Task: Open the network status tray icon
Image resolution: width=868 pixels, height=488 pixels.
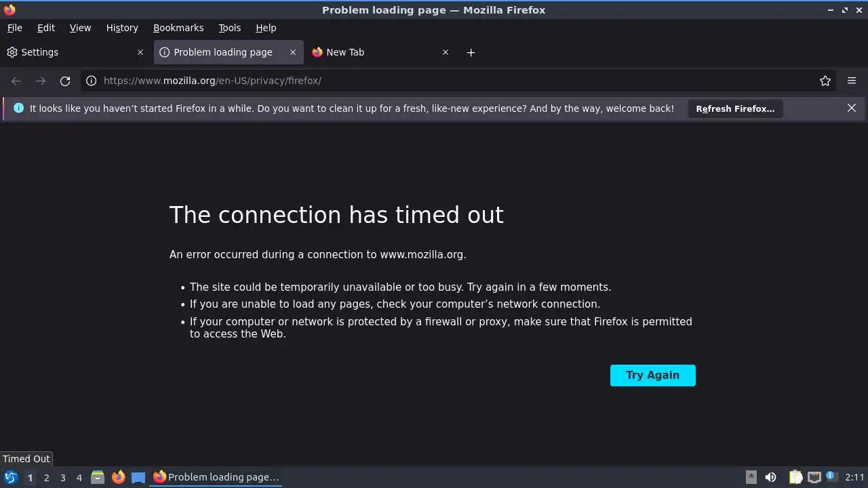Action: (x=814, y=477)
